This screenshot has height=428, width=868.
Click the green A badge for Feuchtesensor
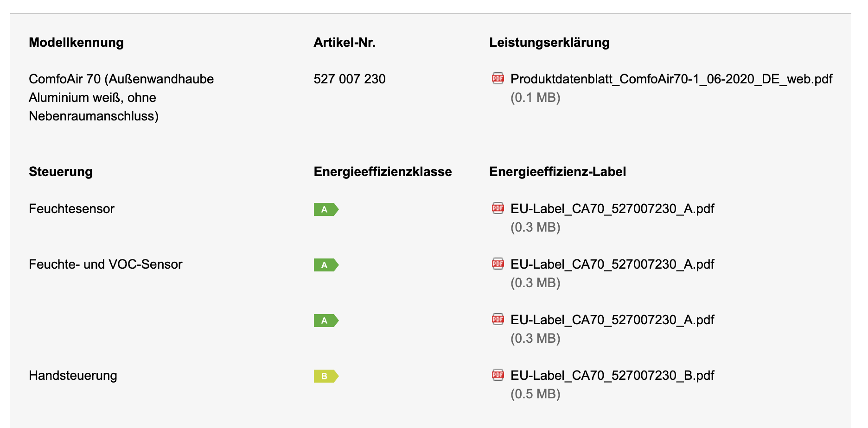coord(326,209)
